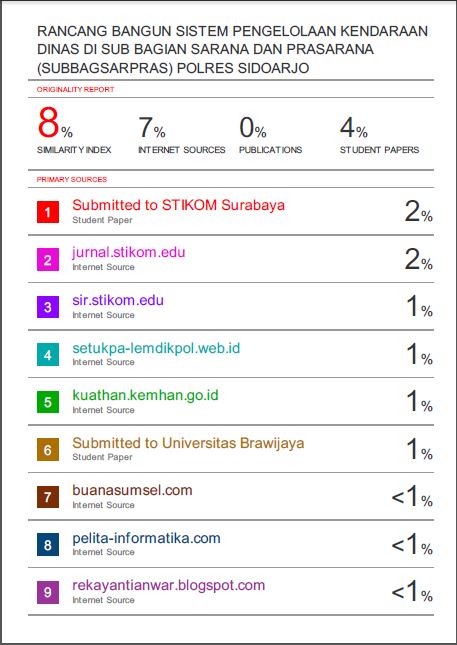Viewport: 457px width, 645px height.
Task: Open kuathan.kemhan.go.id source link
Action: (146, 395)
